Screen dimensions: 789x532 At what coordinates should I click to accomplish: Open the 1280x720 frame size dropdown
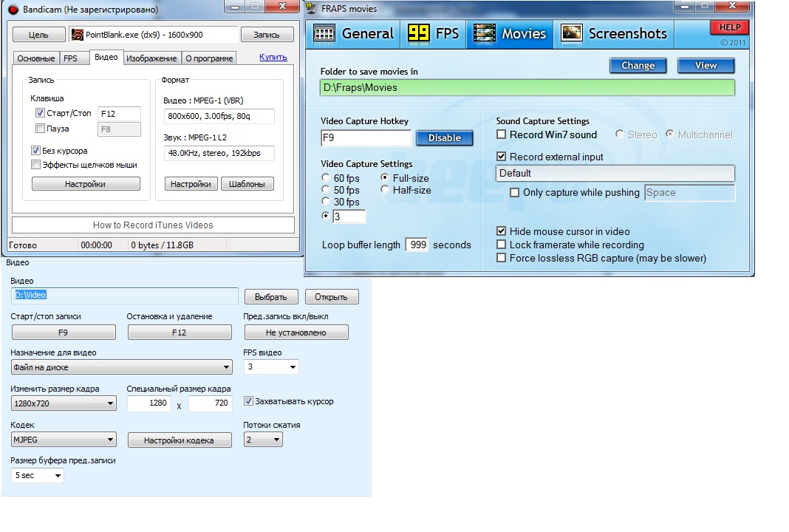pyautogui.click(x=64, y=403)
